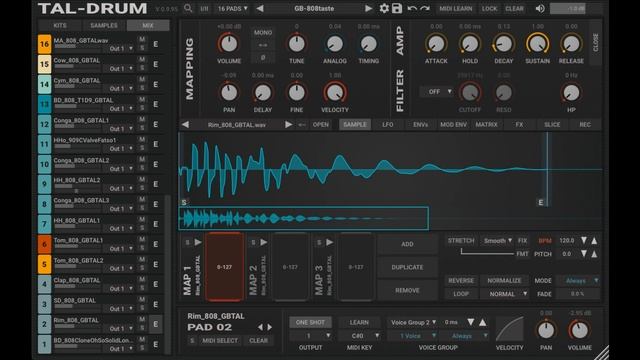Switch to the KITS tab
The height and width of the screenshot is (360, 640).
tap(60, 25)
